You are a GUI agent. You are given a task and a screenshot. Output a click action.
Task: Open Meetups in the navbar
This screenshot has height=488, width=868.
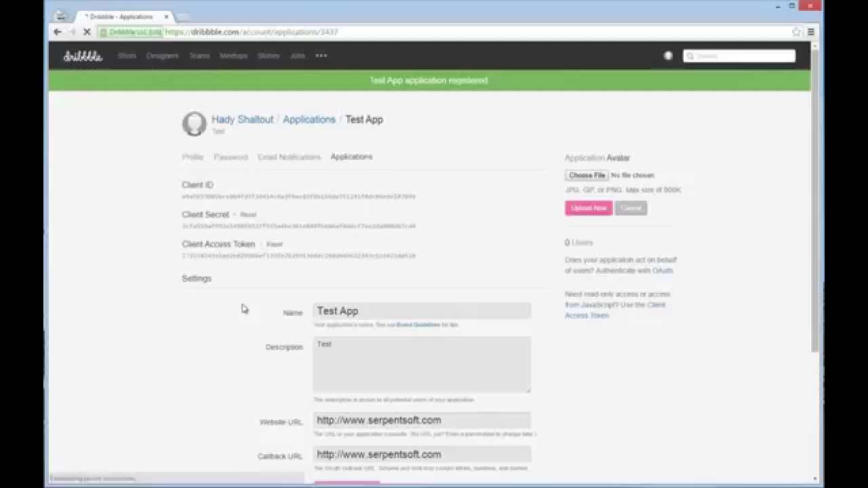(233, 56)
